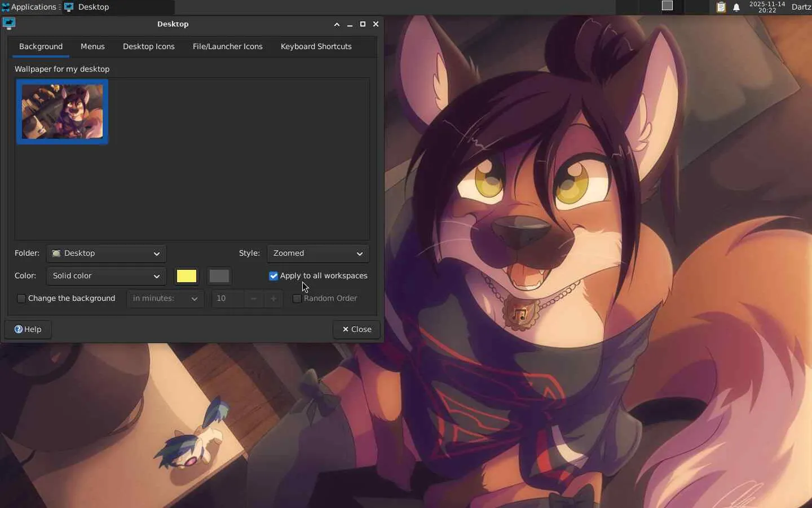Open the clipboard manager icon
Screen dimensions: 812x508
coord(721,7)
